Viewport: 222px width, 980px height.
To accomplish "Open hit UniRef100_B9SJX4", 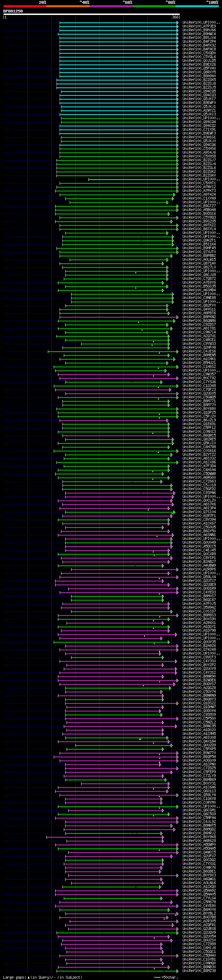I will click(x=199, y=38).
